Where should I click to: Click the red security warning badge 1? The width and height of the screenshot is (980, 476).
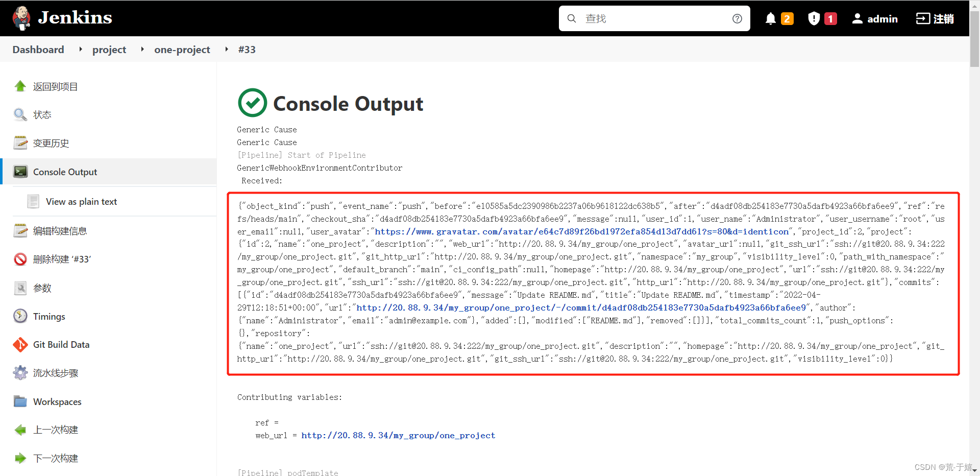(830, 19)
